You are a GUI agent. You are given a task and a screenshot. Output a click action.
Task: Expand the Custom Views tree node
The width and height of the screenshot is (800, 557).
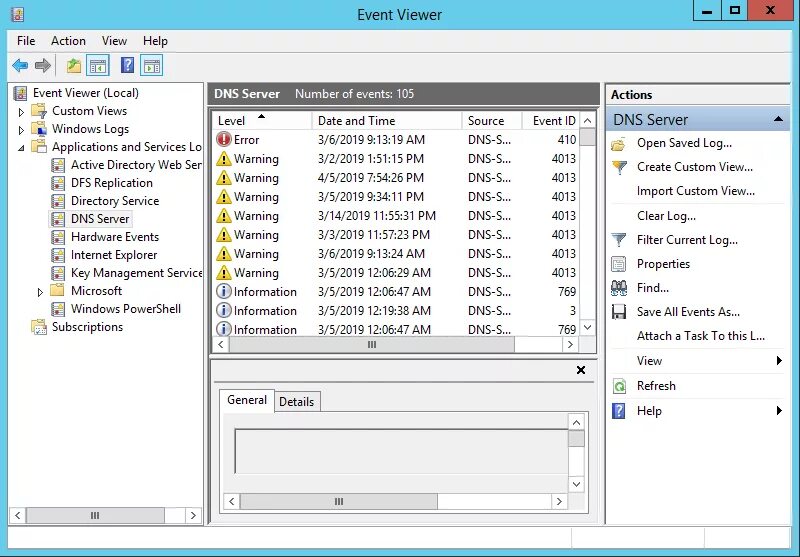[21, 112]
